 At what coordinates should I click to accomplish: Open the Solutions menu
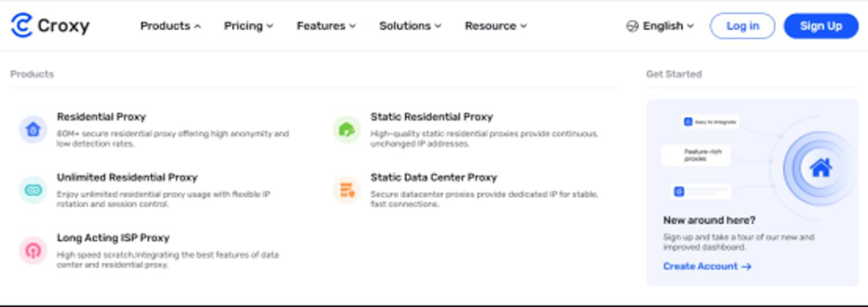[x=410, y=26]
